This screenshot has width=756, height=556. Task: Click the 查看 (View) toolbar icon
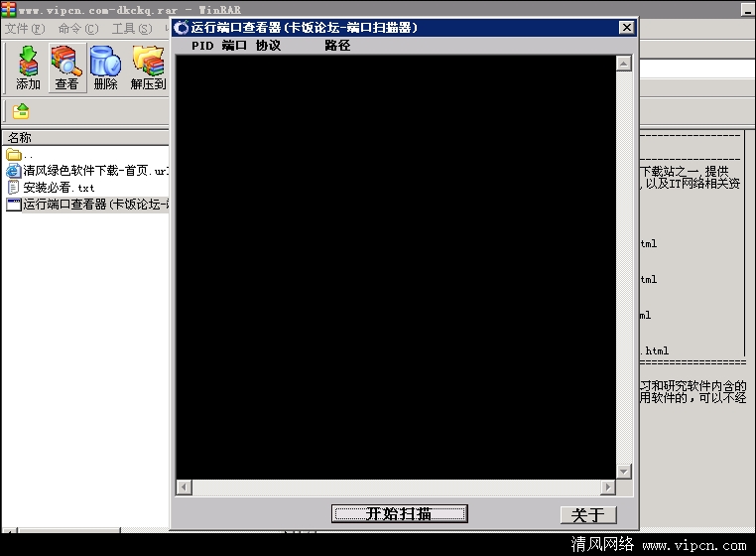66,68
